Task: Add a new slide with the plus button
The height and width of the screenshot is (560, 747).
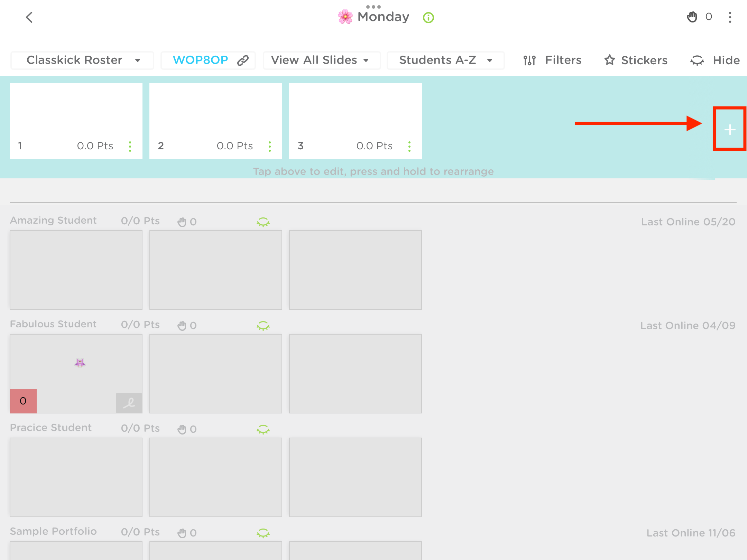Action: pyautogui.click(x=729, y=130)
